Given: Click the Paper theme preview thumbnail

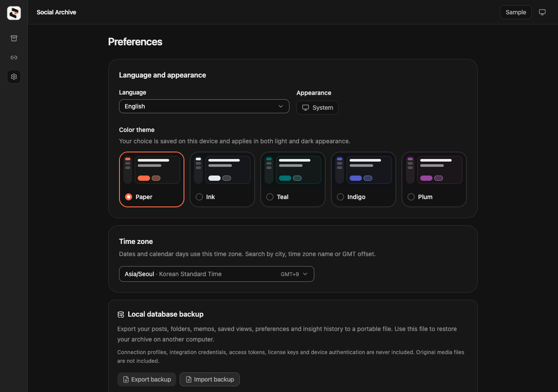Looking at the screenshot, I should pos(152,170).
